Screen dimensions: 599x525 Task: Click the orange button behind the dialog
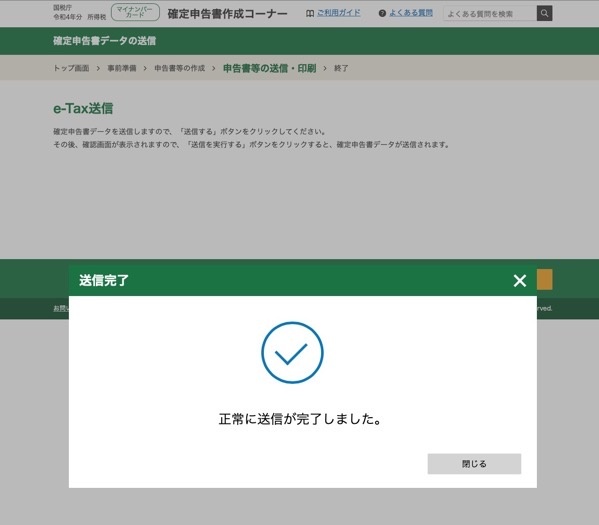click(x=544, y=279)
